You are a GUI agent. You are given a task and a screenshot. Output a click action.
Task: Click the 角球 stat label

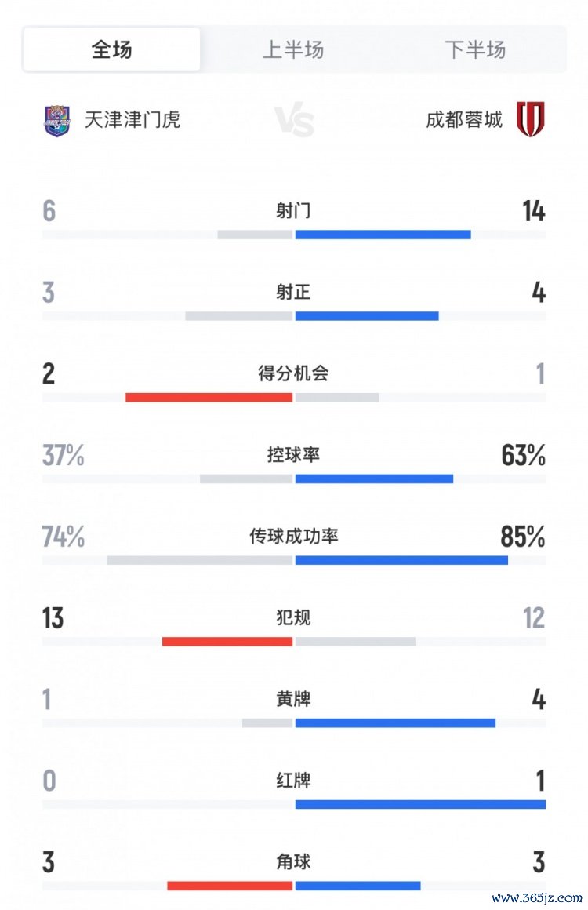coord(293,861)
